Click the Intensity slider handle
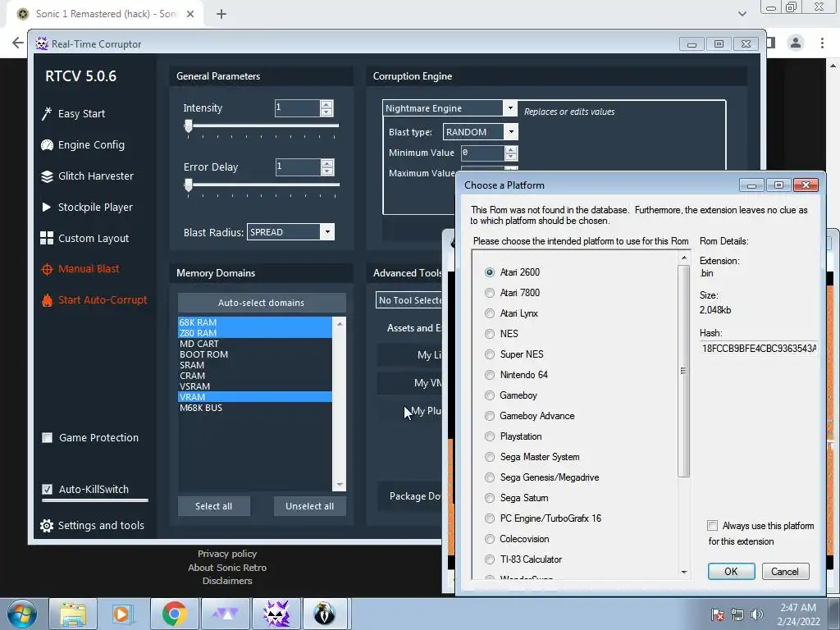The image size is (840, 630). [188, 126]
